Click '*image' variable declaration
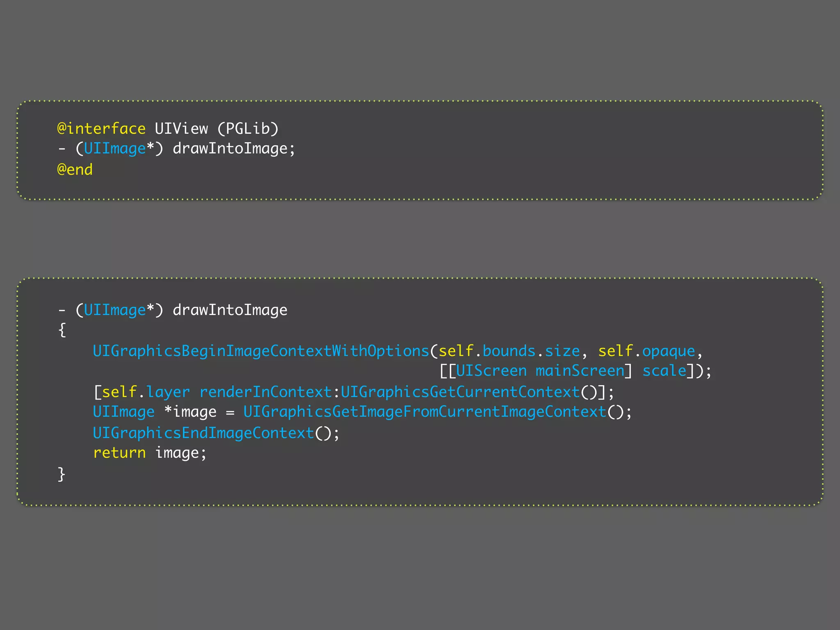Viewport: 840px width, 630px height. pos(190,412)
